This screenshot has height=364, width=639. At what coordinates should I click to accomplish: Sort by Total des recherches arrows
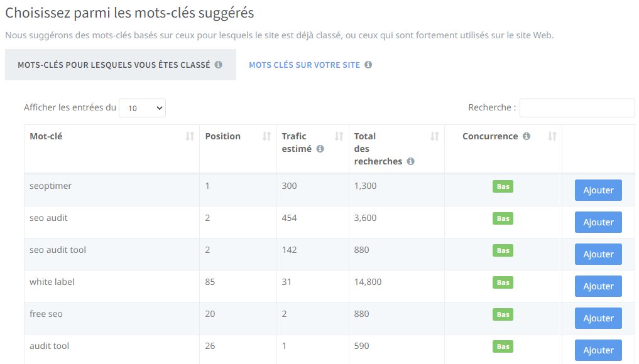(x=434, y=136)
